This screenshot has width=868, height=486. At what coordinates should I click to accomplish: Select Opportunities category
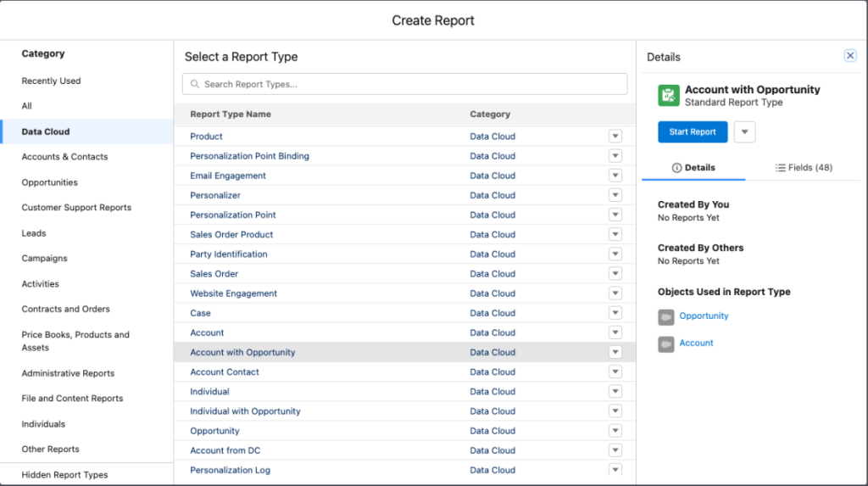[49, 182]
